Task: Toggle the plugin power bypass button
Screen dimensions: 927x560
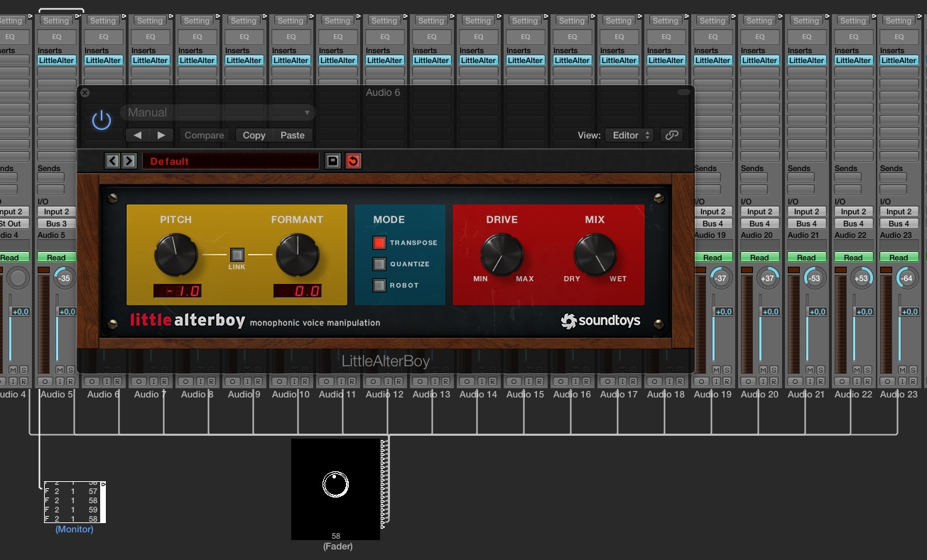Action: click(x=102, y=120)
